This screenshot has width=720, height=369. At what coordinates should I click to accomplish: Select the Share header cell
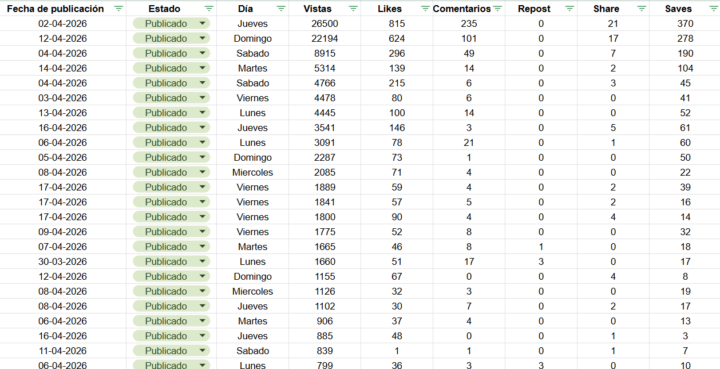613,9
